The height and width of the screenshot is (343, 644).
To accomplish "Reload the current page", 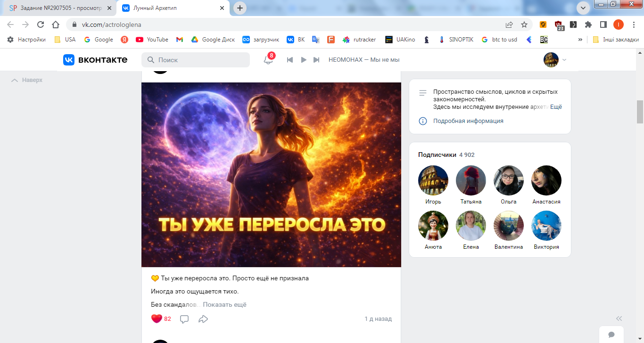I will point(41,24).
